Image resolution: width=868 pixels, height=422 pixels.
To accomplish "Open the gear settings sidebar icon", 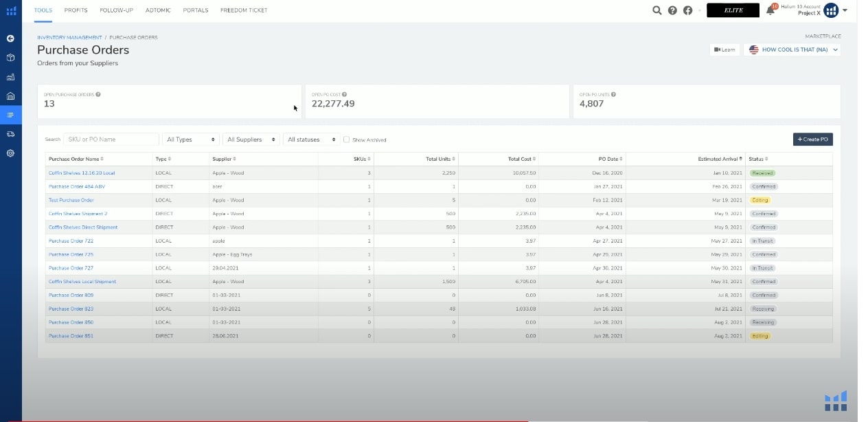I will tap(10, 153).
